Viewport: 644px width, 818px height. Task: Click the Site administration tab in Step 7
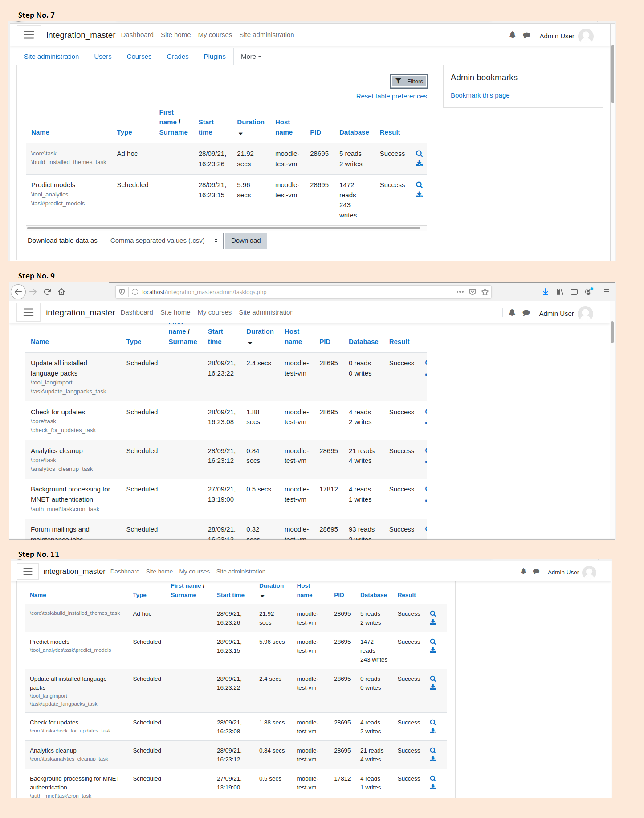tap(51, 57)
